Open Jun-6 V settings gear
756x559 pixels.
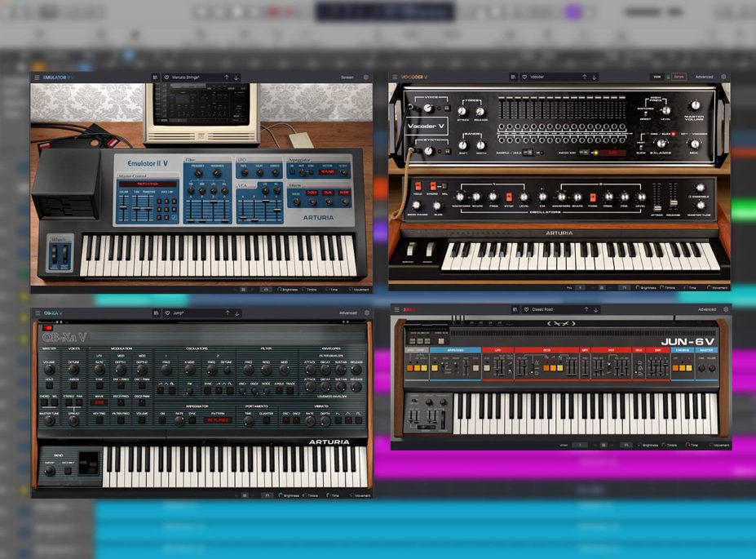[x=726, y=309]
